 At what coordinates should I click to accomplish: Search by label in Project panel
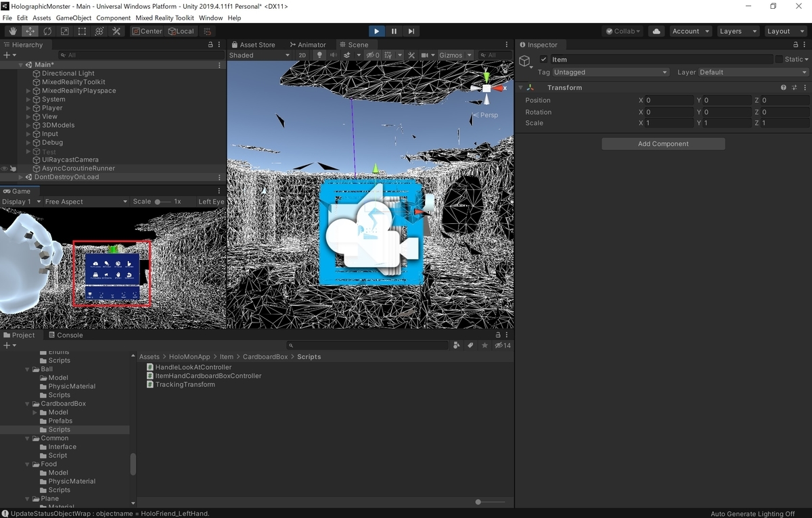(470, 345)
